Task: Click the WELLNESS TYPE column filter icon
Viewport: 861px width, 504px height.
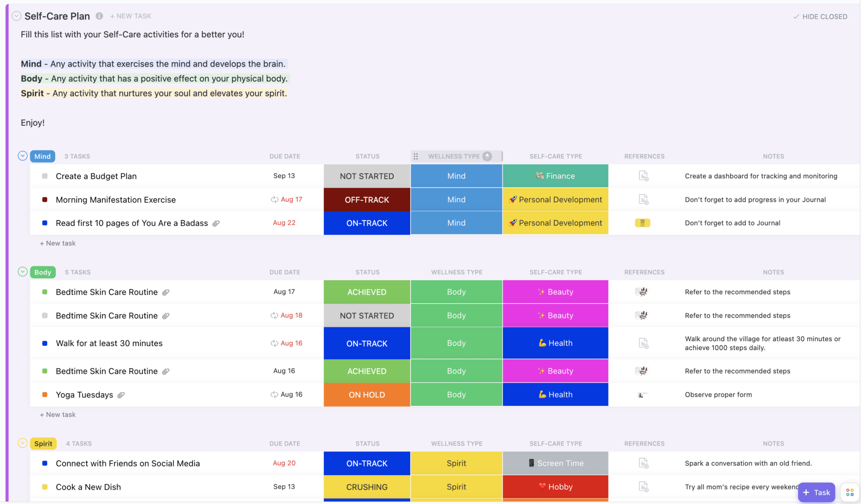Action: [x=488, y=156]
